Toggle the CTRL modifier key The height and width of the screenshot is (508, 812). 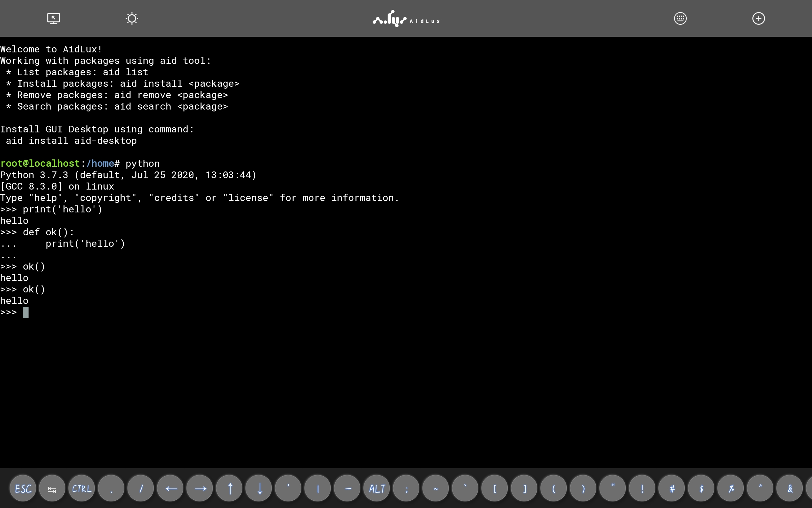[x=82, y=488]
